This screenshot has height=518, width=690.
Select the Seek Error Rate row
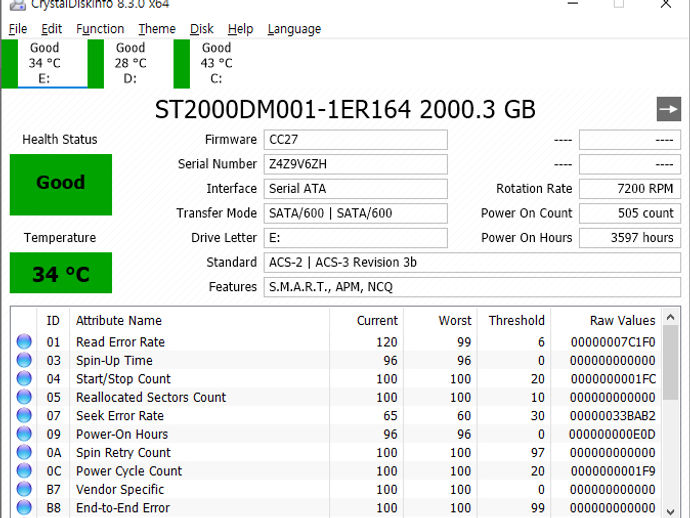pos(337,416)
